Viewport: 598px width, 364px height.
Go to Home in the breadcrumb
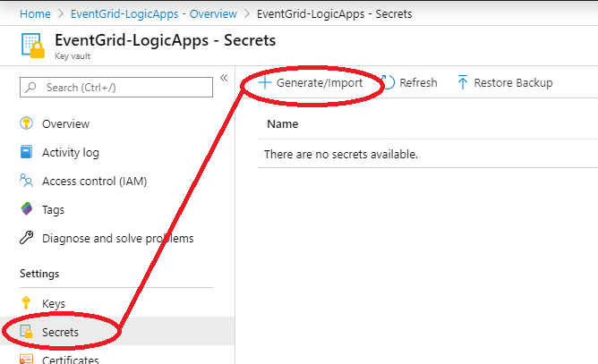tap(36, 13)
